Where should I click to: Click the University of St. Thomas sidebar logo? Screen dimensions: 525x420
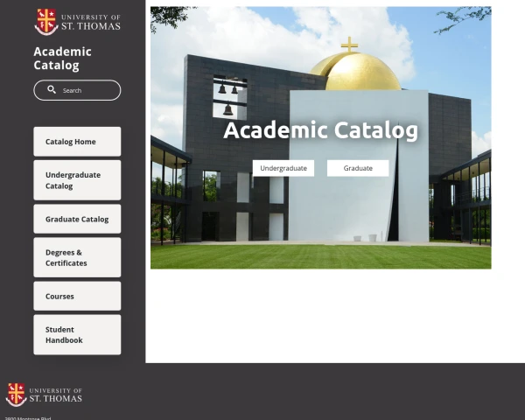[x=77, y=22]
